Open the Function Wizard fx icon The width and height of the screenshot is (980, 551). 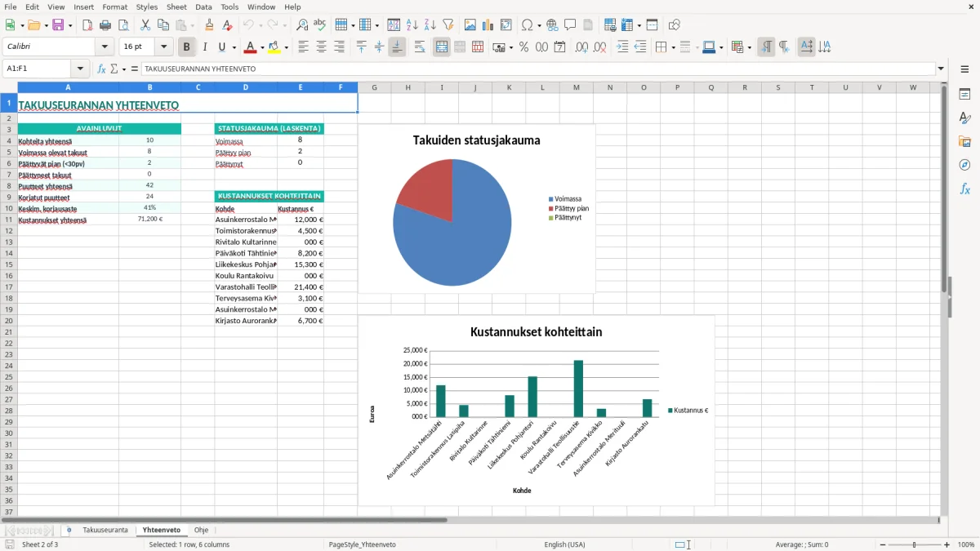click(101, 69)
